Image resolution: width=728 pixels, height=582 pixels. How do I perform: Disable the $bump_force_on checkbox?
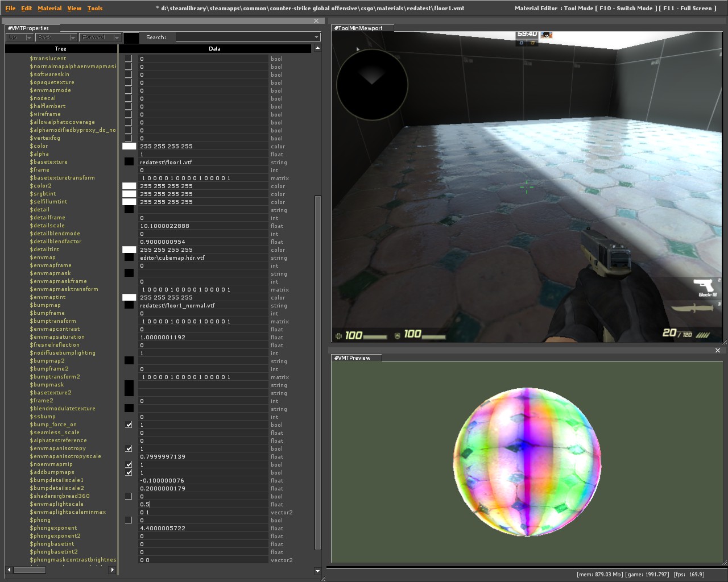click(x=129, y=425)
